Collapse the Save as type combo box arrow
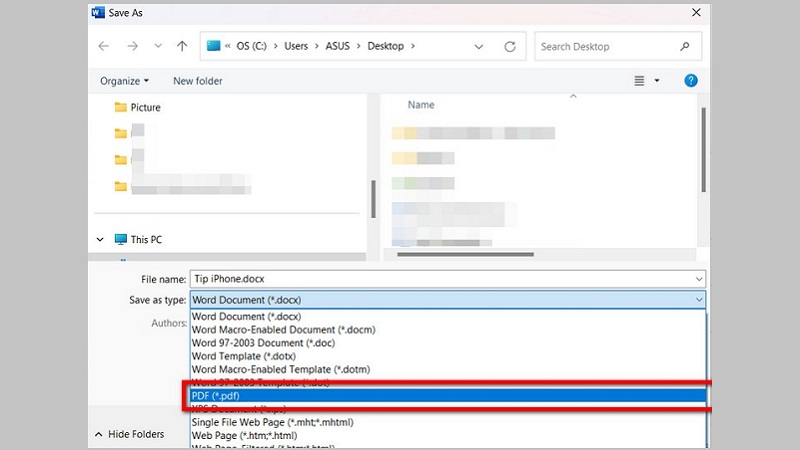 pos(699,299)
